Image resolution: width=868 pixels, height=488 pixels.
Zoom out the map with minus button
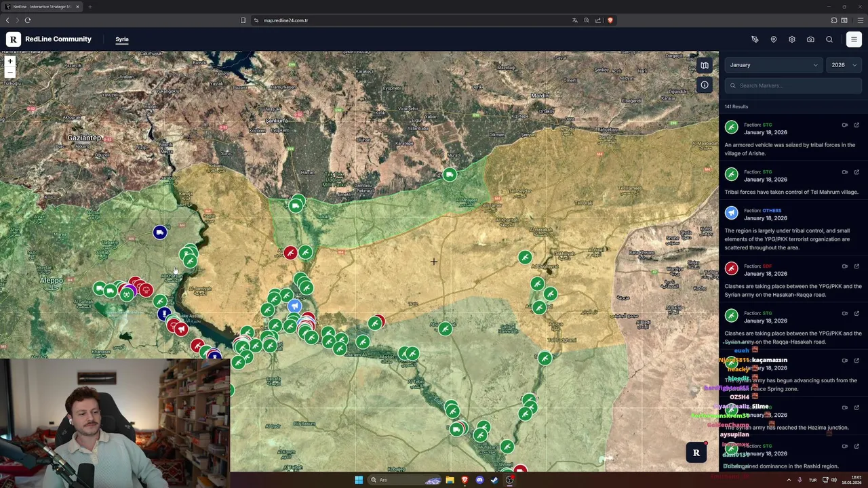pyautogui.click(x=9, y=72)
